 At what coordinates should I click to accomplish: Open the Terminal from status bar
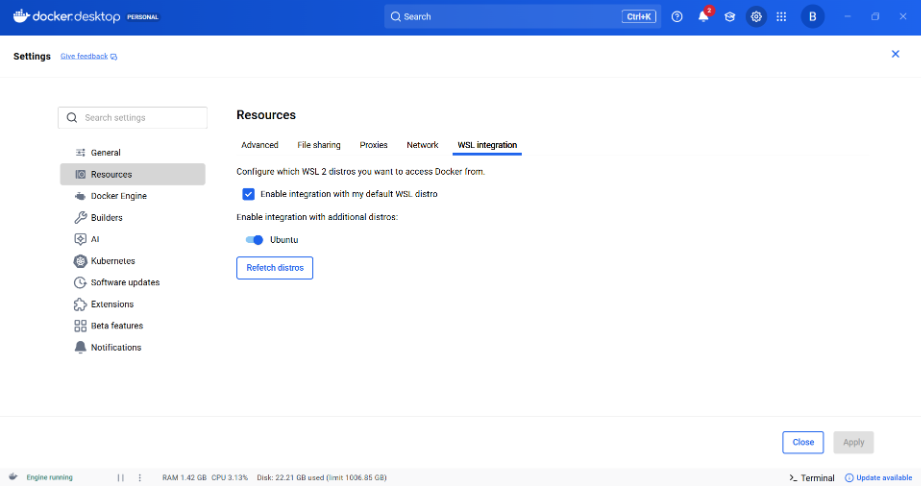812,478
